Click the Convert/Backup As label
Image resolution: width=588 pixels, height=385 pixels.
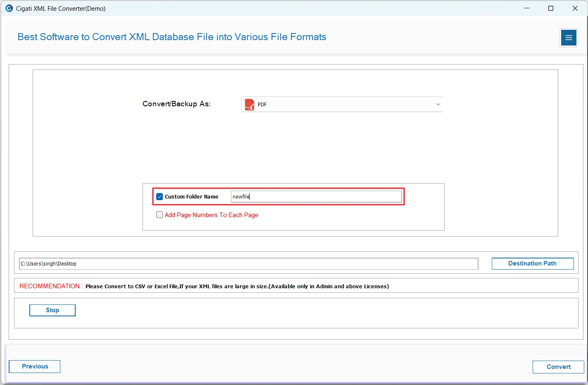tap(176, 104)
